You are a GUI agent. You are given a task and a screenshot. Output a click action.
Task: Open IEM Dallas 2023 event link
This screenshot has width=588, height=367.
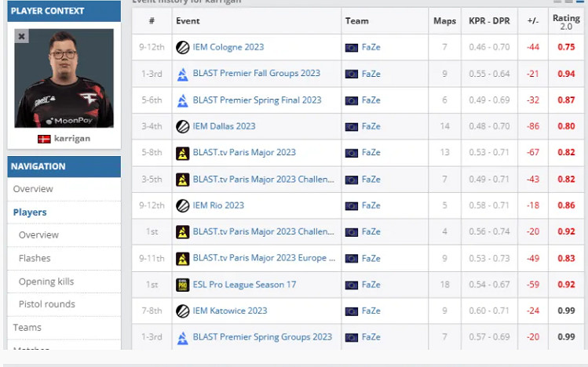(x=225, y=126)
